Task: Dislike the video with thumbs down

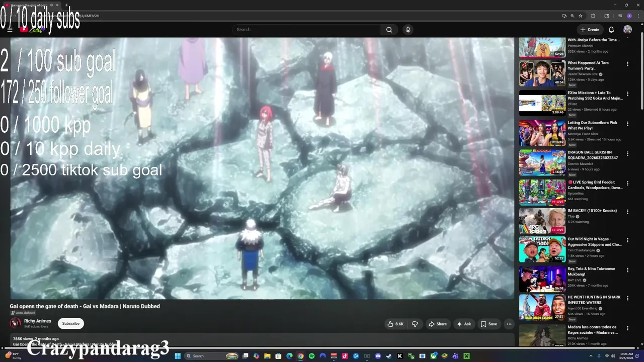Action: click(x=415, y=324)
